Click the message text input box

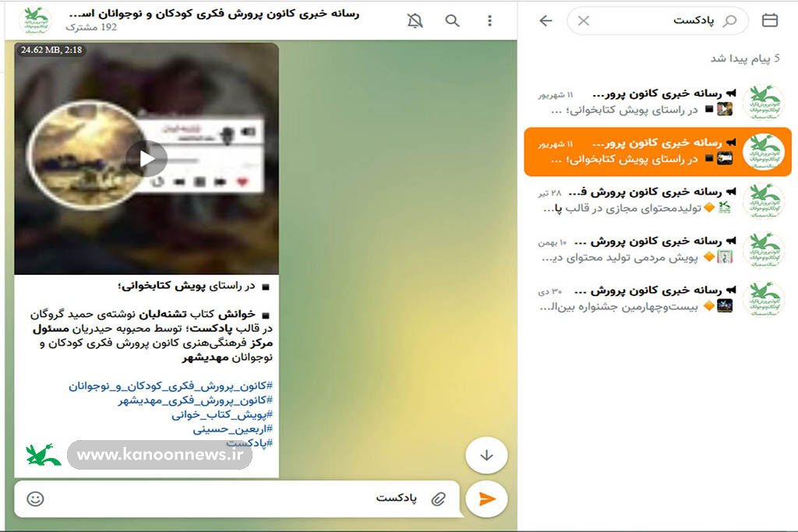click(234, 499)
